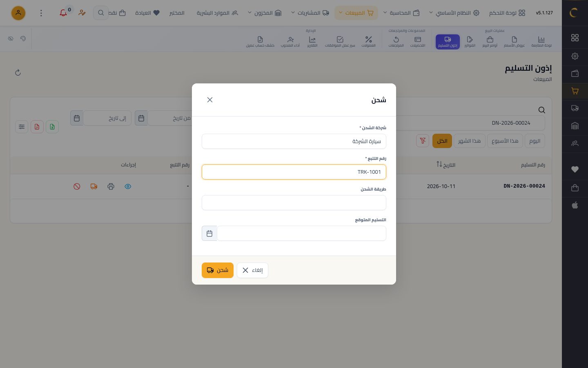Click the user-edit icon beside notifications
This screenshot has height=368, width=588.
(x=82, y=13)
